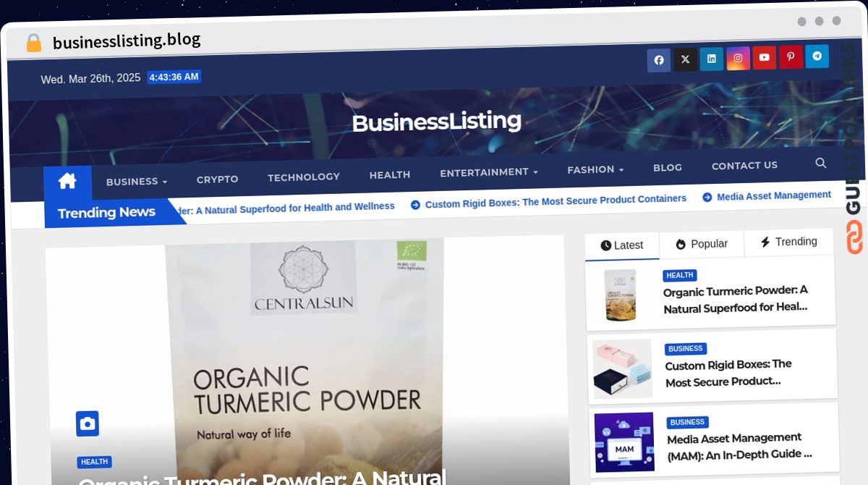Switch to the Latest tab
The width and height of the screenshot is (868, 485).
pyautogui.click(x=622, y=245)
